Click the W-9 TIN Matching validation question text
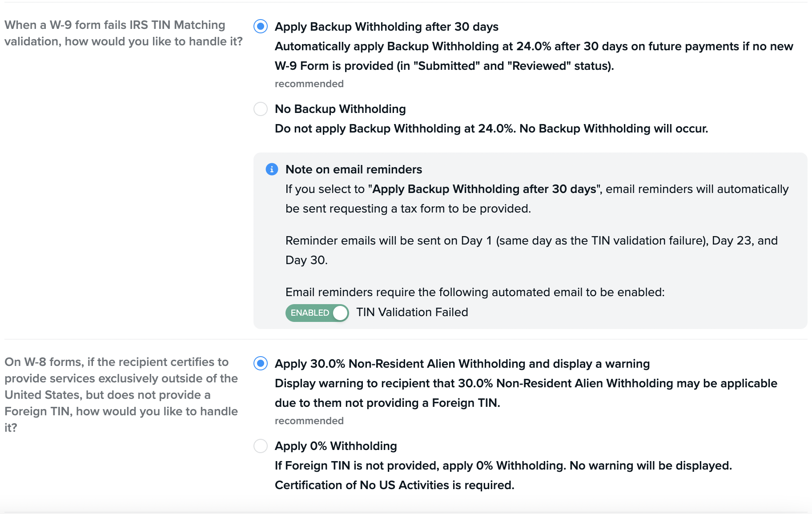The width and height of the screenshot is (812, 514). pos(123,33)
